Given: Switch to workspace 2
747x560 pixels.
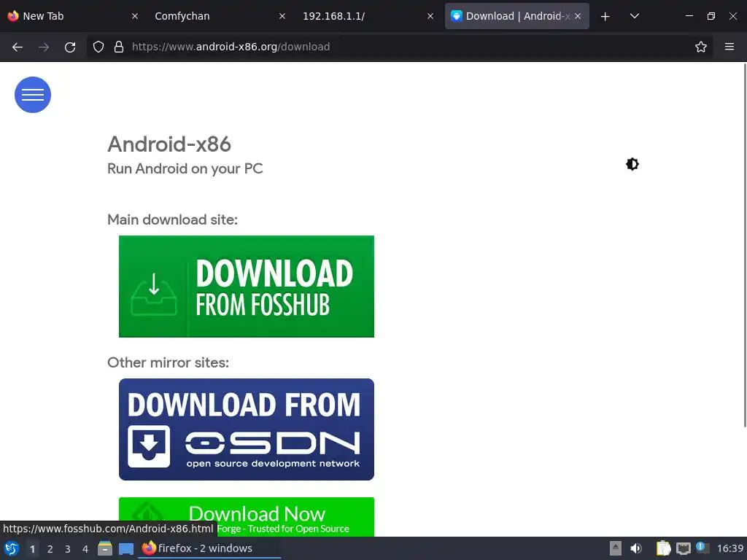Looking at the screenshot, I should click(x=50, y=549).
